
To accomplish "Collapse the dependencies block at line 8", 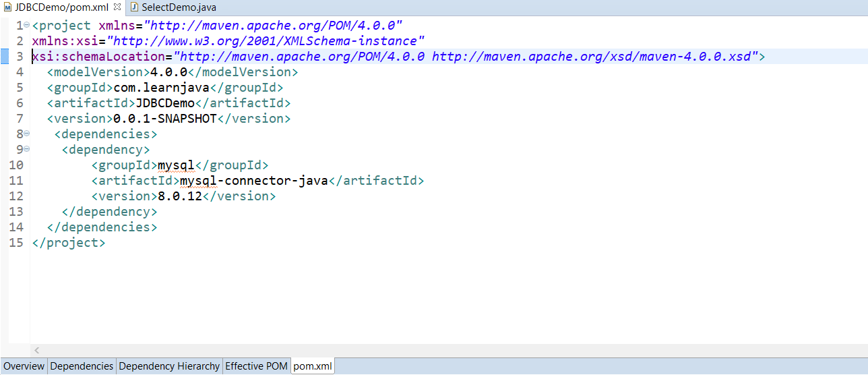I will [x=26, y=134].
